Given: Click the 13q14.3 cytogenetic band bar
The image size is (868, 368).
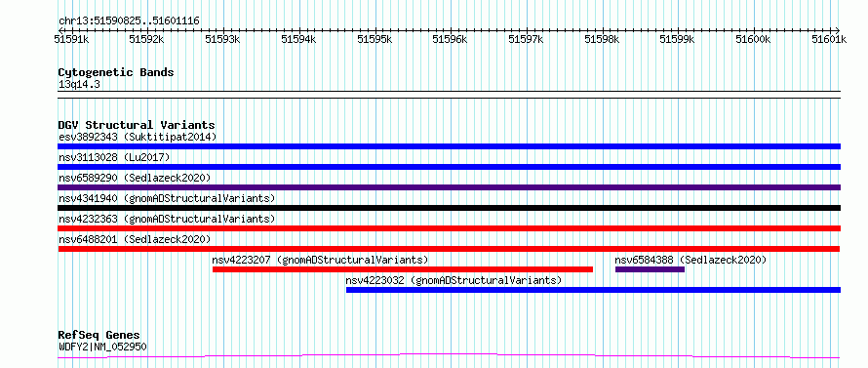Looking at the screenshot, I should [449, 95].
